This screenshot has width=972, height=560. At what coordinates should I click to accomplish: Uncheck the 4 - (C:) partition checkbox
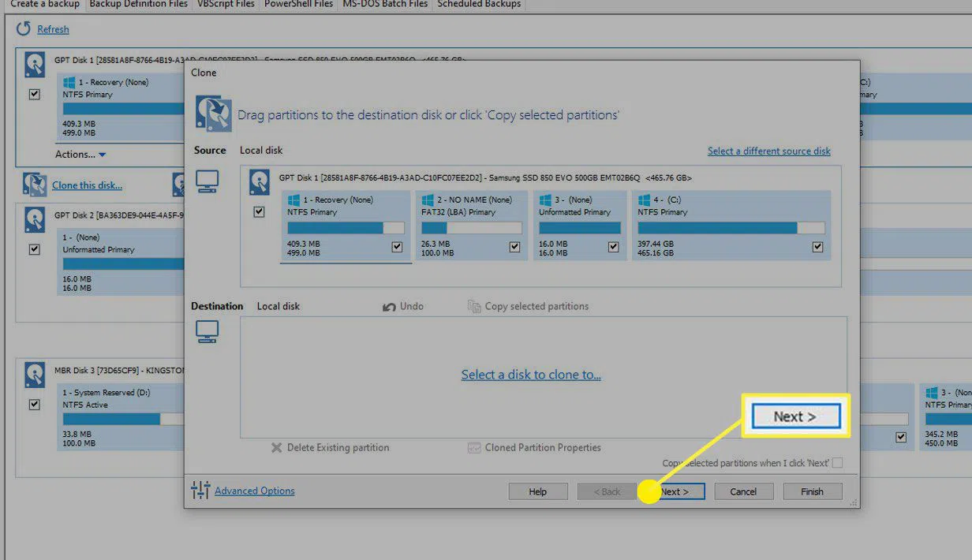click(x=817, y=247)
